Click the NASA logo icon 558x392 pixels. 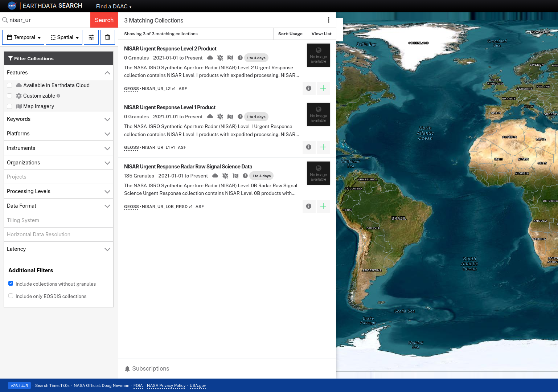(x=12, y=6)
